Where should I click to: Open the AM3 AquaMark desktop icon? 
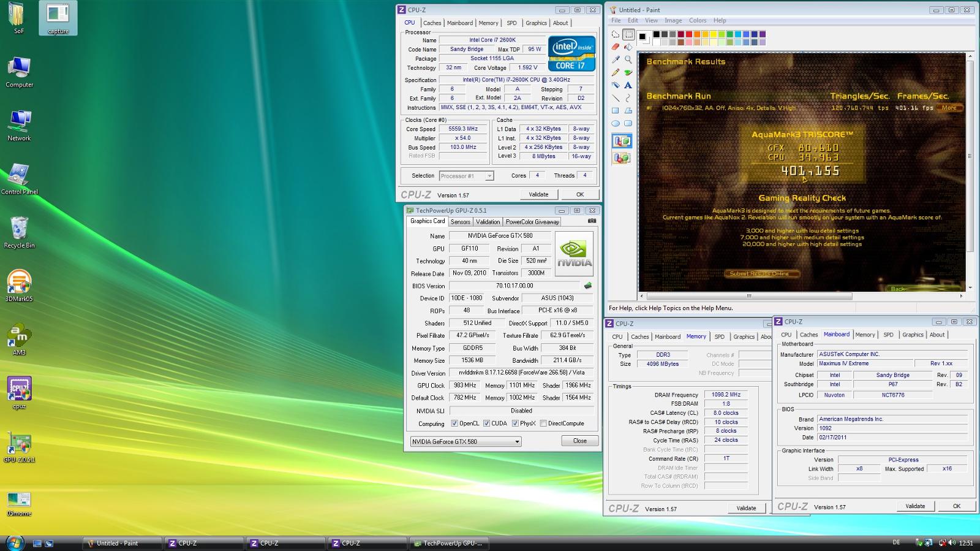pos(19,339)
